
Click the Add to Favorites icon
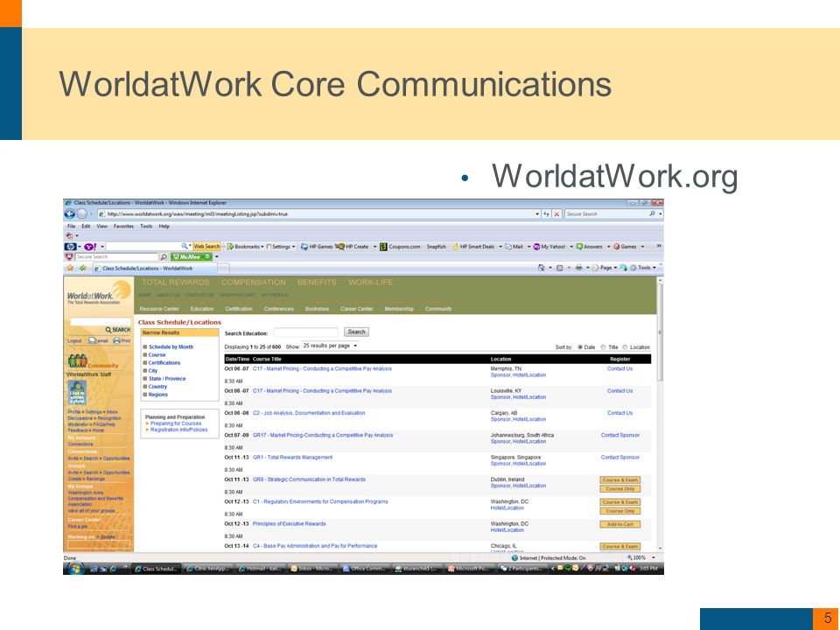pos(82,268)
